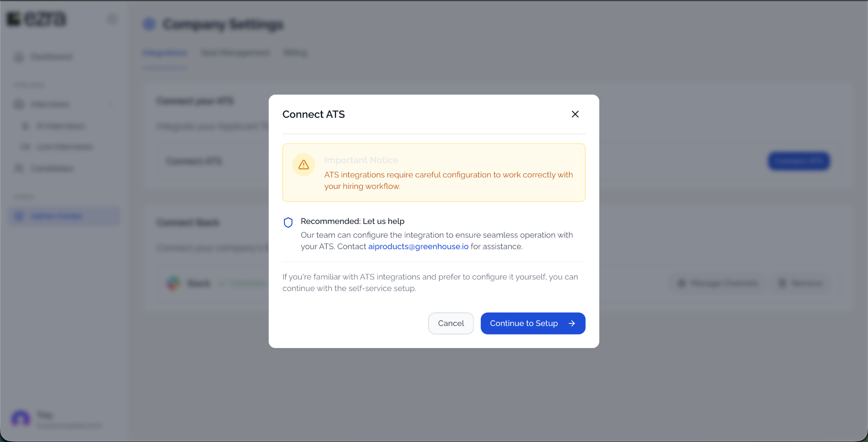Click the Company Settings header icon
Image resolution: width=868 pixels, height=442 pixels.
[149, 25]
